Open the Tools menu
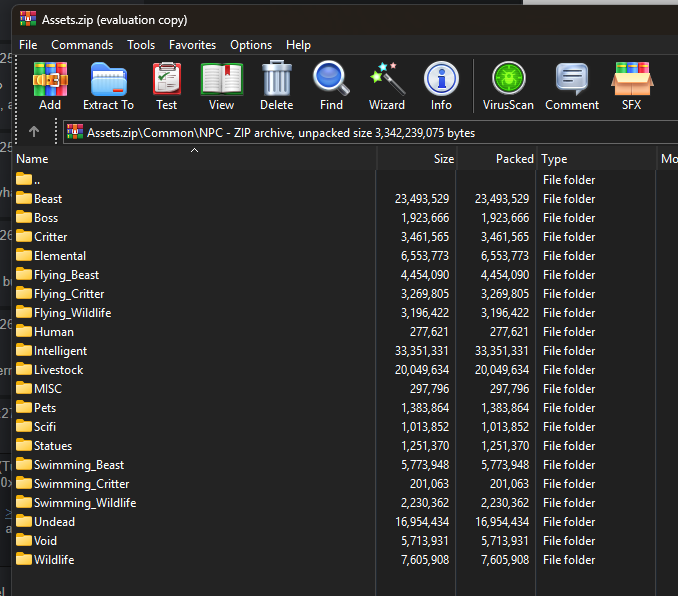This screenshot has width=678, height=596. pyautogui.click(x=141, y=45)
